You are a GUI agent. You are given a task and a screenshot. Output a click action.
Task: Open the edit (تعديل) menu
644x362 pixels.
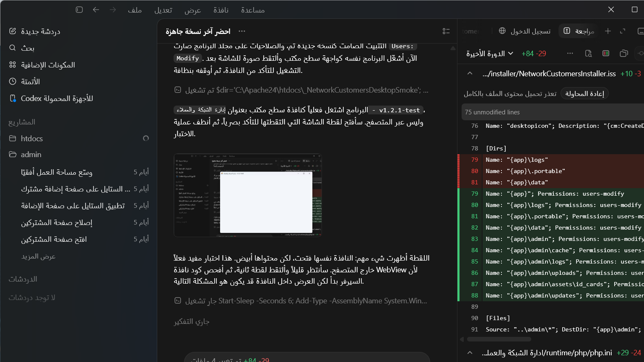tap(163, 10)
